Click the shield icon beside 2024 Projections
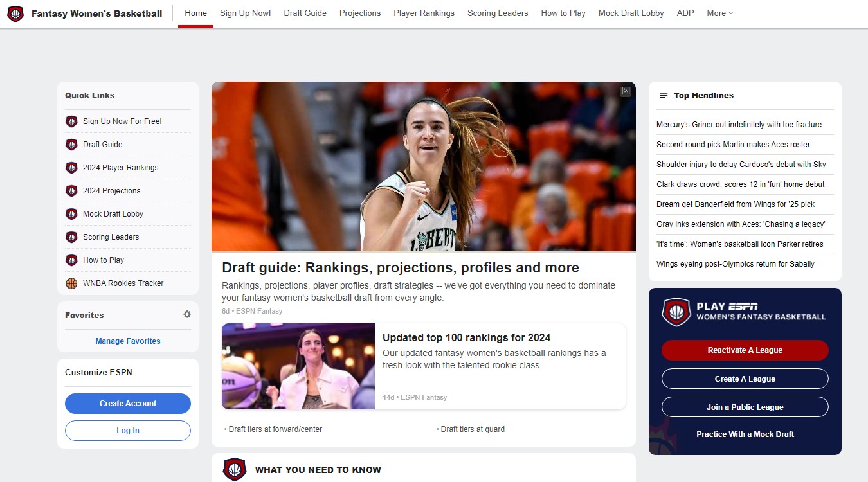The width and height of the screenshot is (868, 482). pos(71,191)
